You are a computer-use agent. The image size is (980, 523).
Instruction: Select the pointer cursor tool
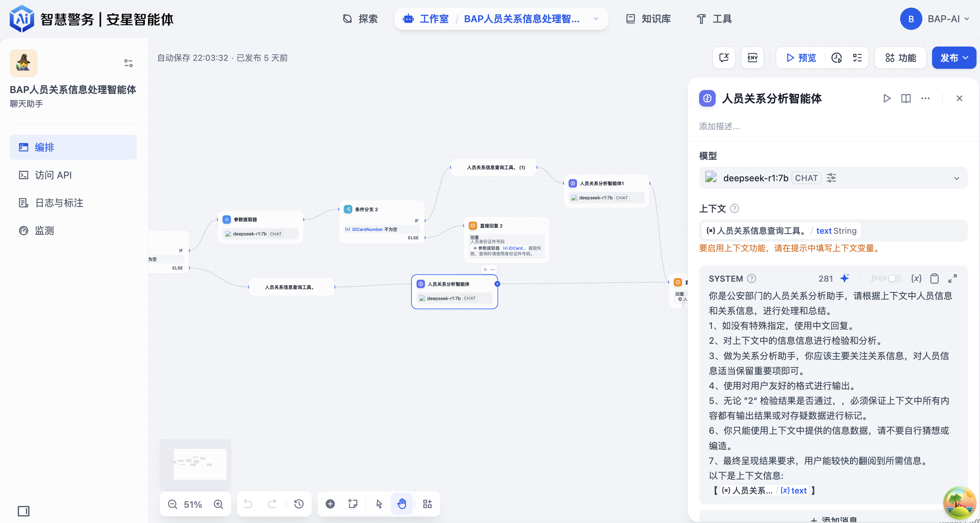[x=378, y=504]
